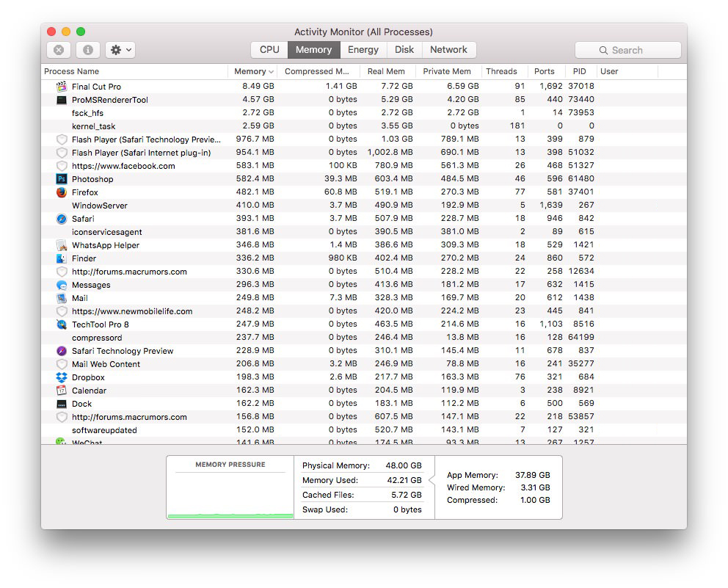
Task: Click the facebook.com process shield icon
Action: point(62,166)
